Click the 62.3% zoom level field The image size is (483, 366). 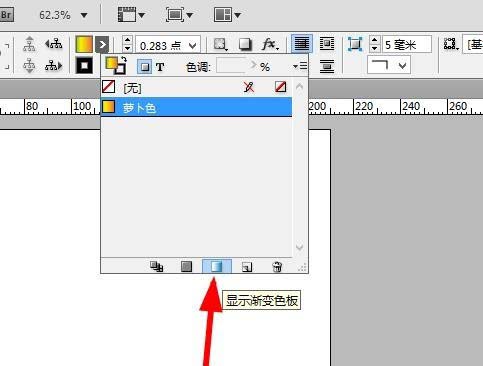point(55,15)
